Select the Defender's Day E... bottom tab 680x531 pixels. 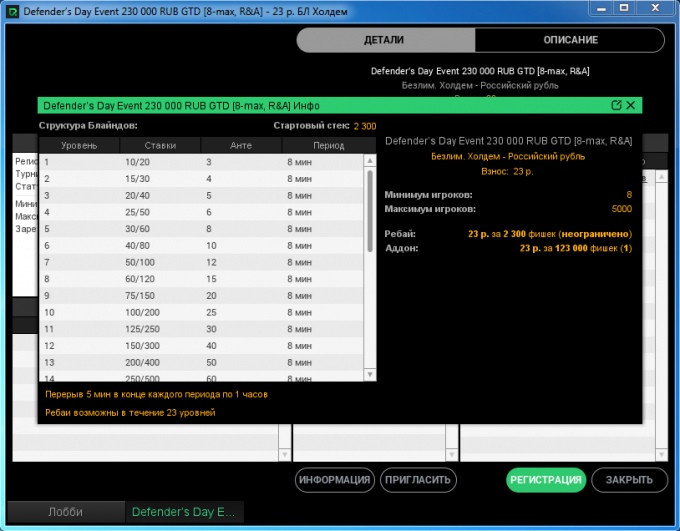[x=184, y=512]
